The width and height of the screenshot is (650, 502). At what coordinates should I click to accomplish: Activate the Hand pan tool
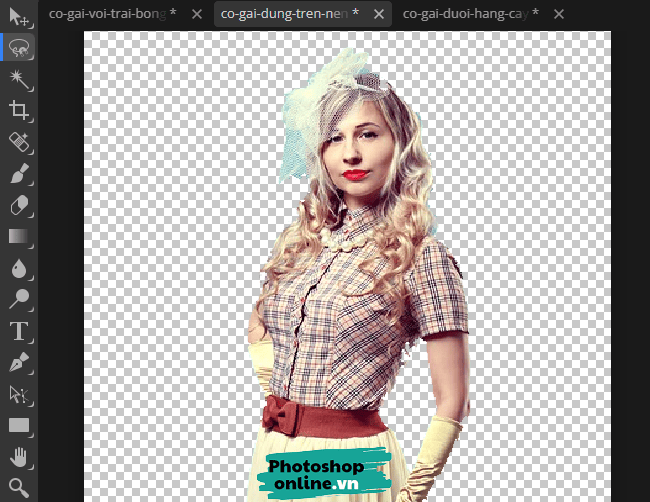[x=19, y=457]
